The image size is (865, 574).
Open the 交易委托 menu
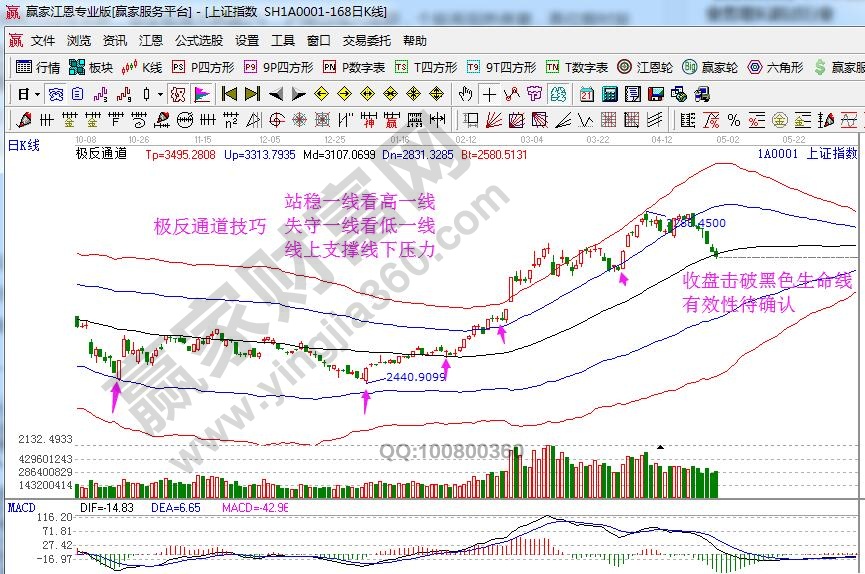pyautogui.click(x=367, y=41)
